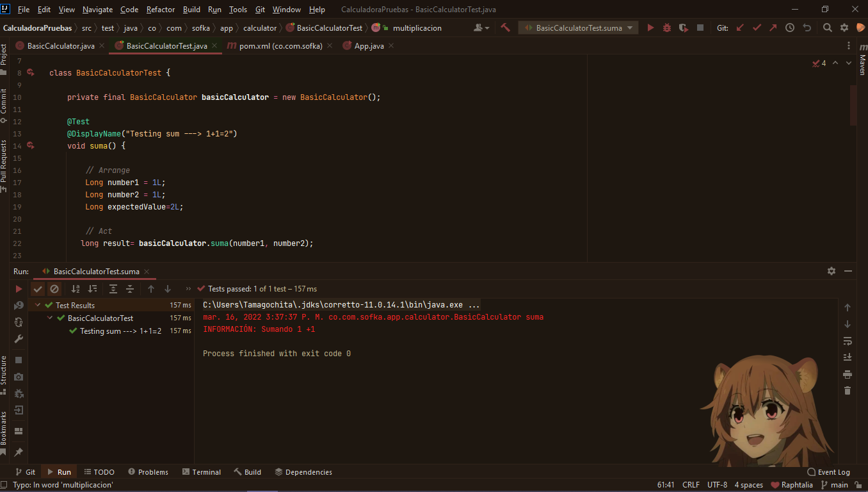Commit changes using the Git checkmark icon
Viewport: 868px width, 492px height.
click(x=755, y=28)
